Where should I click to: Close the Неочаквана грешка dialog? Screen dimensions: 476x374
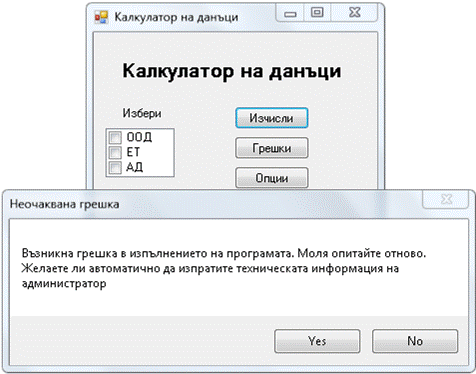pos(447,199)
